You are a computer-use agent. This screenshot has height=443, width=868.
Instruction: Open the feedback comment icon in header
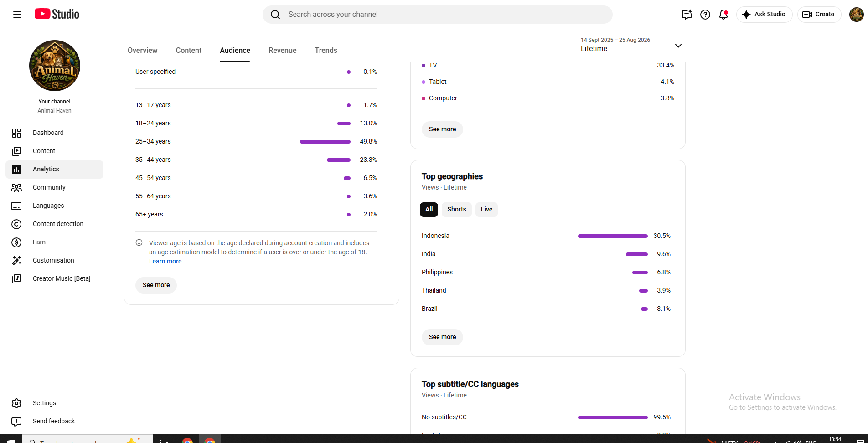(687, 15)
